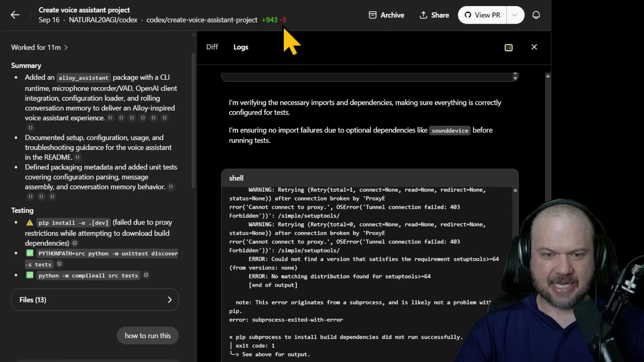Go back using the left arrow

[15, 15]
